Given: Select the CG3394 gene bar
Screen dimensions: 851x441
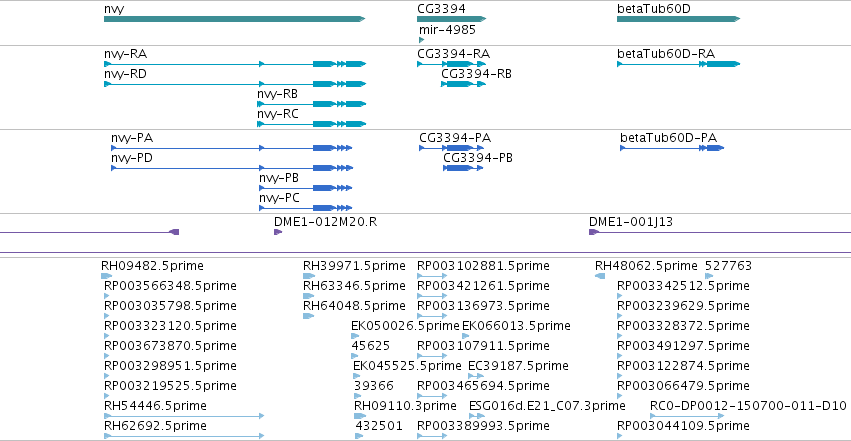Looking at the screenshot, I should 452,19.
